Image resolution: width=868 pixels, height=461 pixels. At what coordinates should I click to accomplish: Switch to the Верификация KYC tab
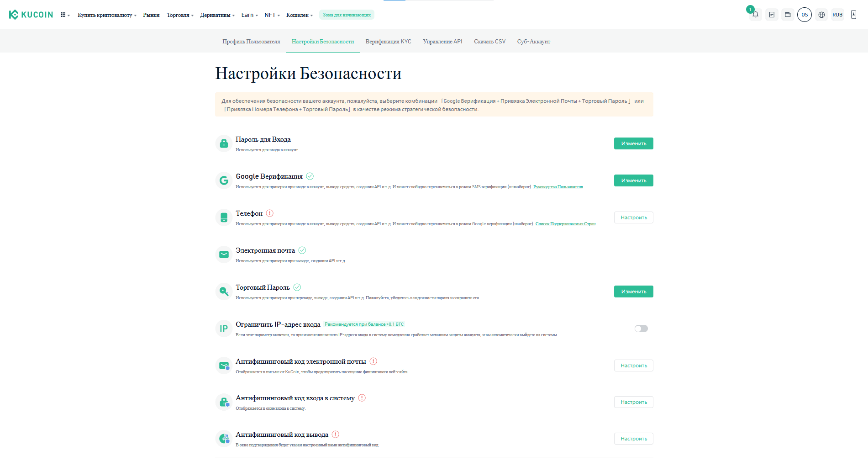coord(388,42)
